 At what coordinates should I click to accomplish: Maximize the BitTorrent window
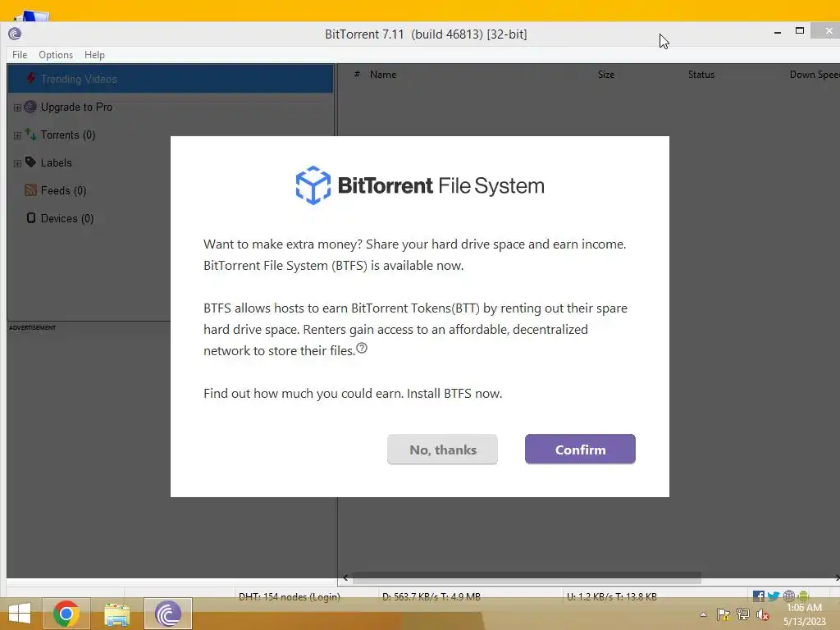point(799,31)
